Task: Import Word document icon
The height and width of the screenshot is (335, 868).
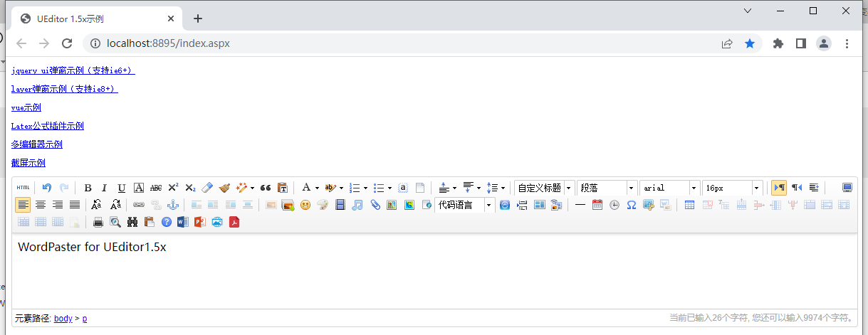Action: click(182, 222)
